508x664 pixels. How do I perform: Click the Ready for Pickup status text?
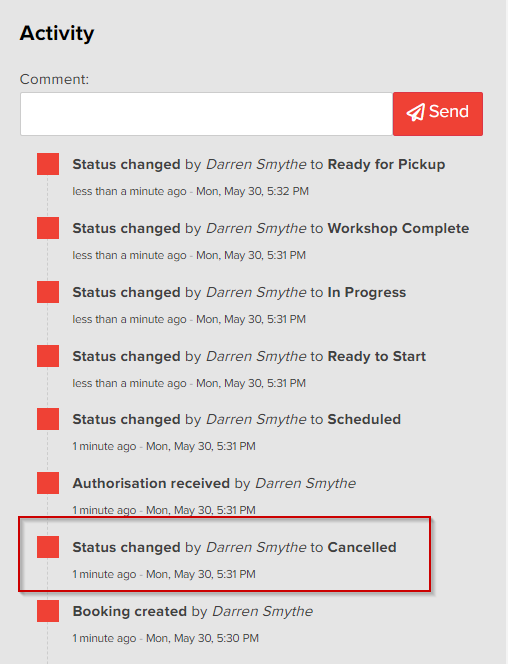pos(386,164)
